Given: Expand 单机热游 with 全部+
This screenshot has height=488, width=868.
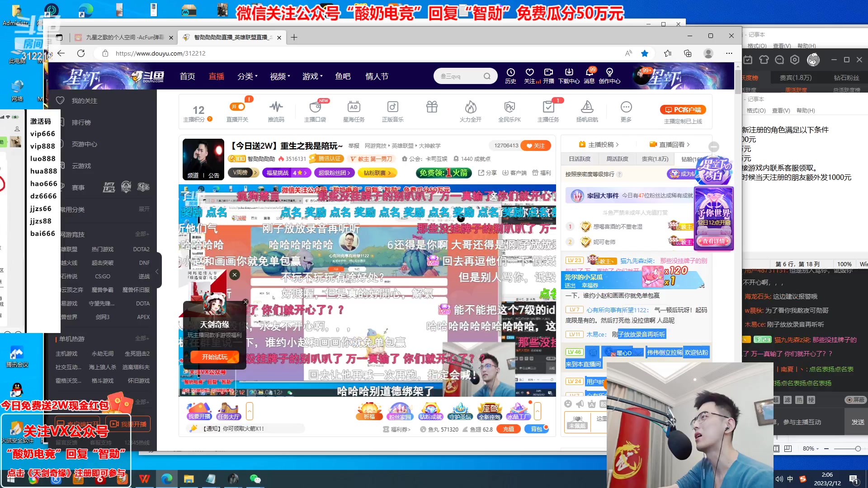Looking at the screenshot, I should [x=142, y=338].
